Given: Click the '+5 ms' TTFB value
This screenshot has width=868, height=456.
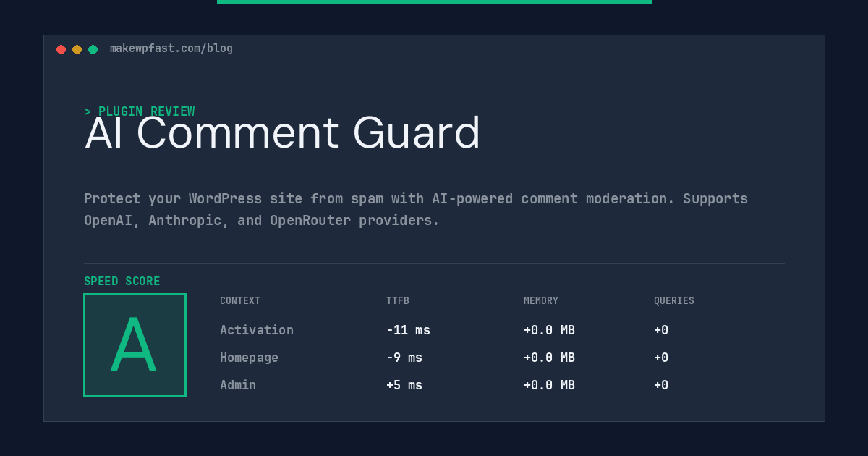Looking at the screenshot, I should [404, 385].
